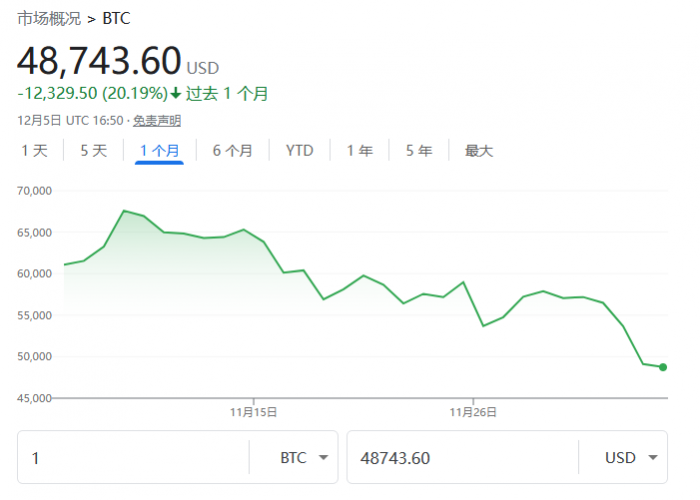Image resolution: width=700 pixels, height=500 pixels.
Task: Click the USD amount field showing 48743.60
Action: point(460,458)
